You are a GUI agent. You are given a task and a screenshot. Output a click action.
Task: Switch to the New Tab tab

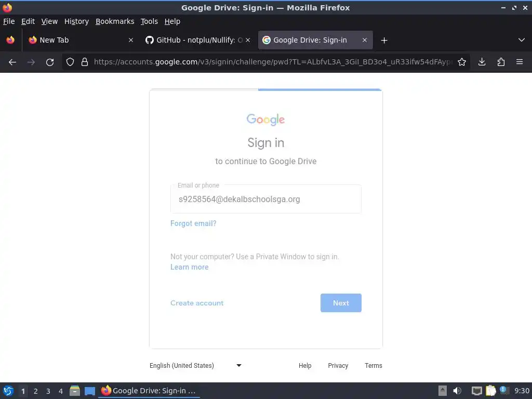(x=81, y=40)
